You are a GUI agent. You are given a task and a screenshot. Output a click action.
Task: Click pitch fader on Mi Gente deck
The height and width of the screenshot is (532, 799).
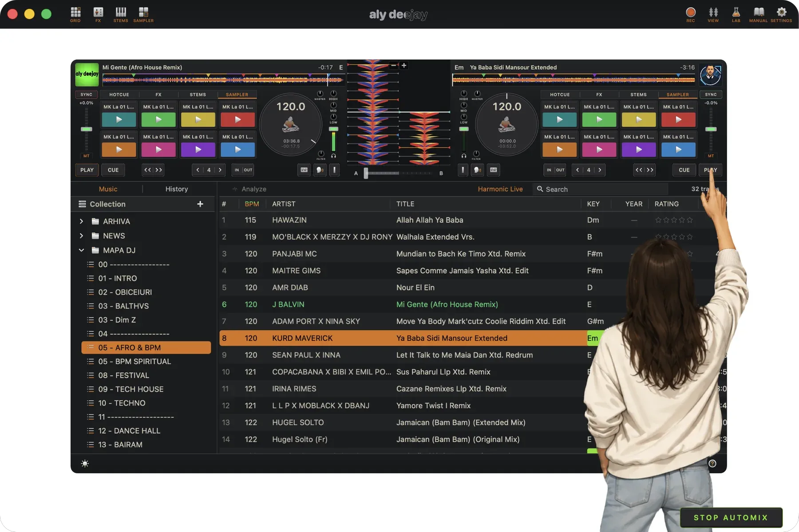pos(87,129)
